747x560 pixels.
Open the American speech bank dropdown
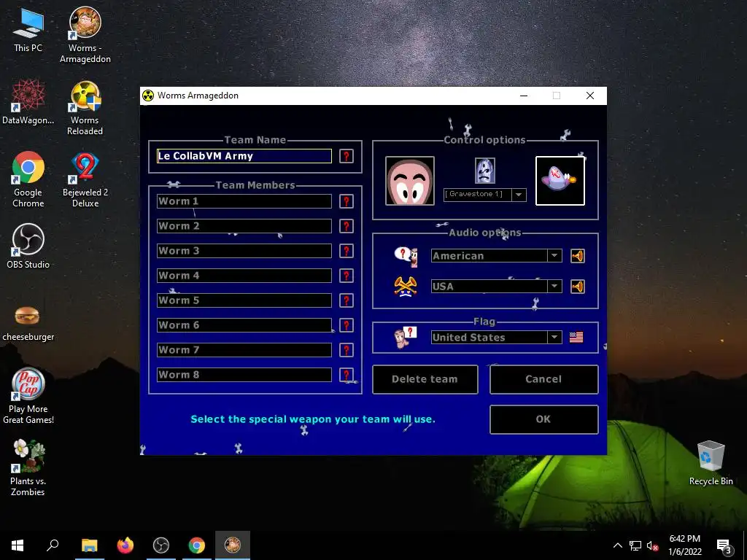pos(554,256)
